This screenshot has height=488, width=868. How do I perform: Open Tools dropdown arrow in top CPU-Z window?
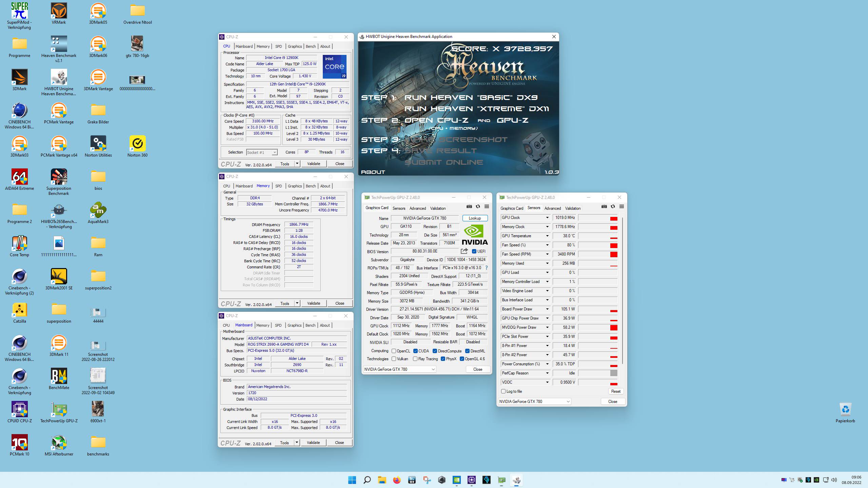coord(297,164)
